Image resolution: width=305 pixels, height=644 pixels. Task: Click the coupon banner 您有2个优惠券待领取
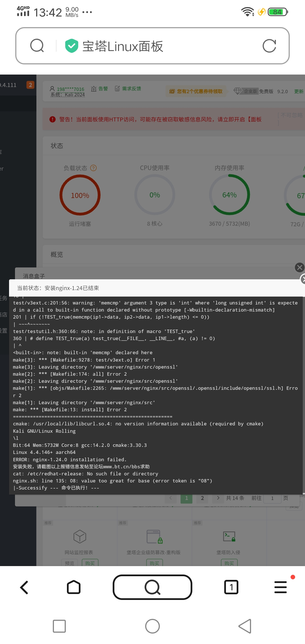pos(196,91)
